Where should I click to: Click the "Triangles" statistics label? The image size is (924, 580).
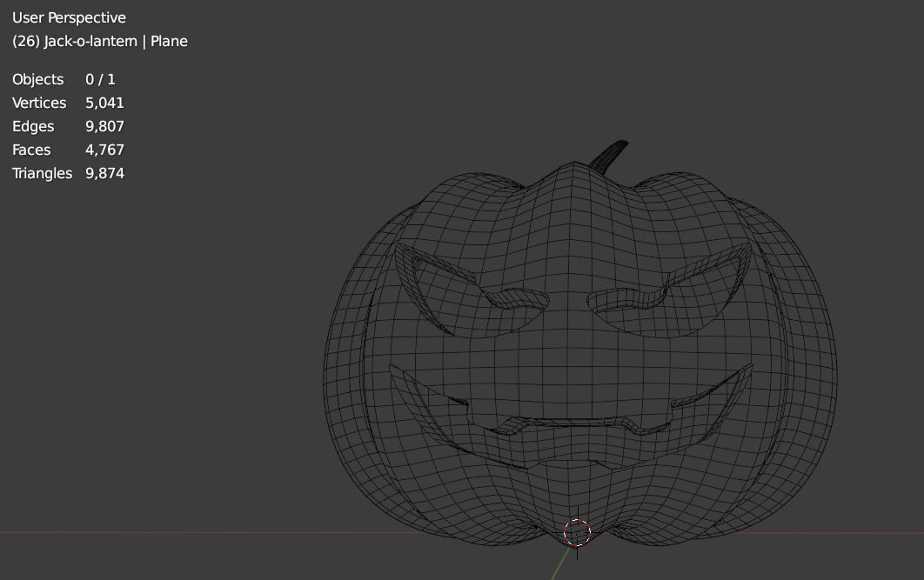pyautogui.click(x=43, y=174)
